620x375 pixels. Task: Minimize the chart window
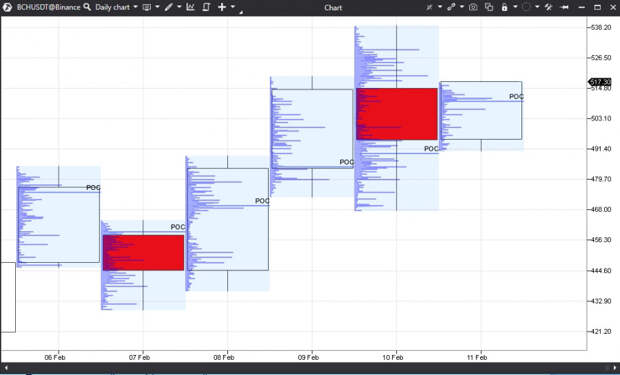point(582,8)
